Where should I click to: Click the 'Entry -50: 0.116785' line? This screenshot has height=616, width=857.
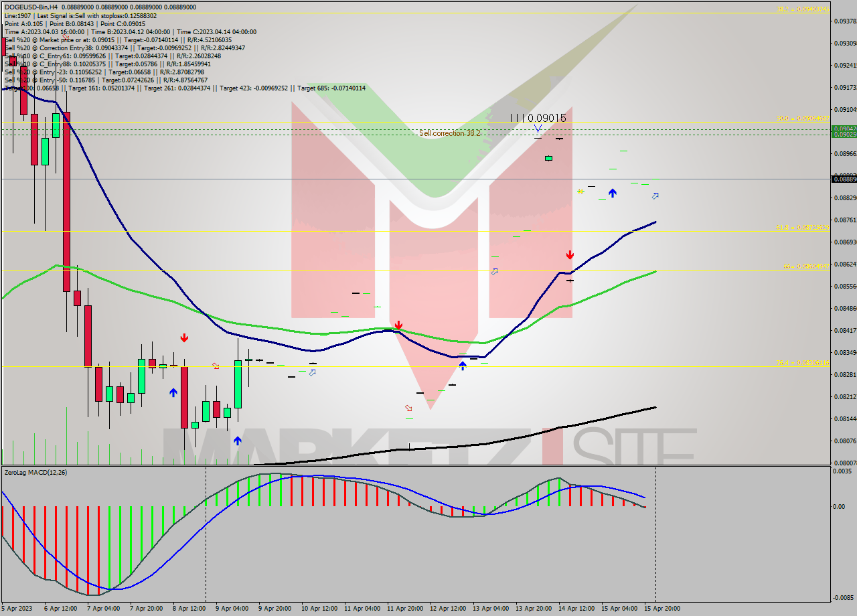point(106,80)
